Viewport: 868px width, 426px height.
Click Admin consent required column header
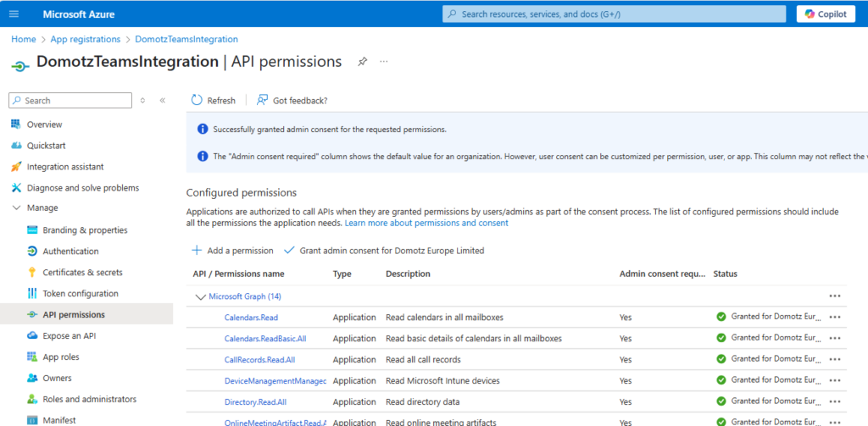tap(663, 274)
